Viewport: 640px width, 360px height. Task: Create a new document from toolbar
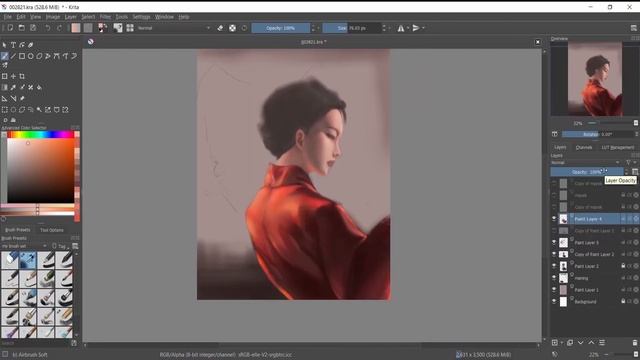(x=10, y=28)
